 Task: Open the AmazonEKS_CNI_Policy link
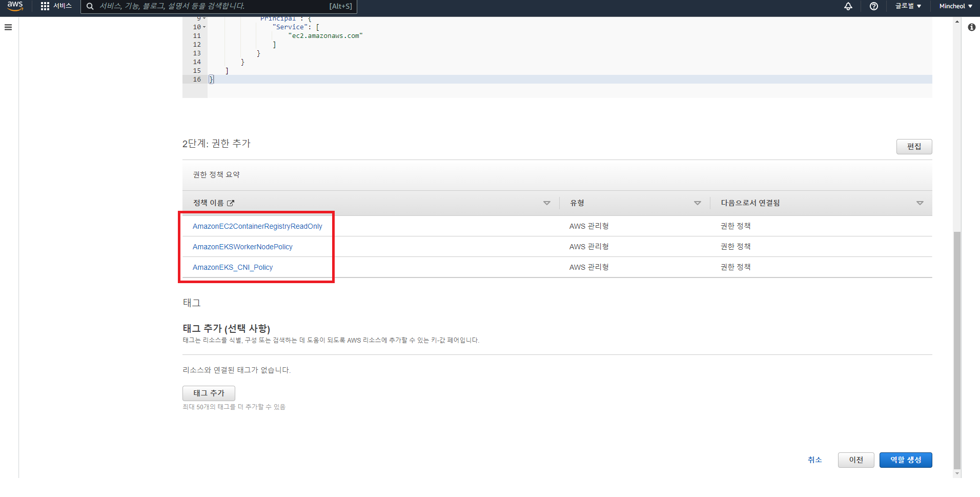tap(233, 267)
